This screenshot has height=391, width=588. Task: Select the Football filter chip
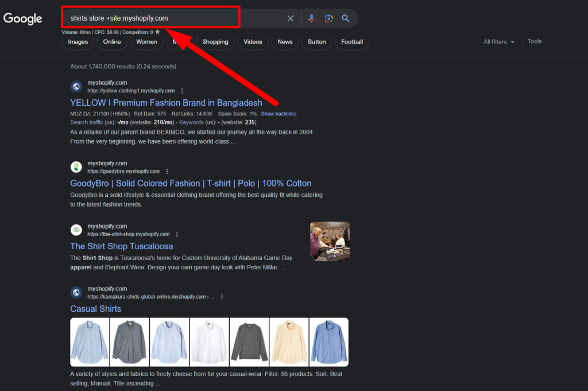[x=352, y=41]
